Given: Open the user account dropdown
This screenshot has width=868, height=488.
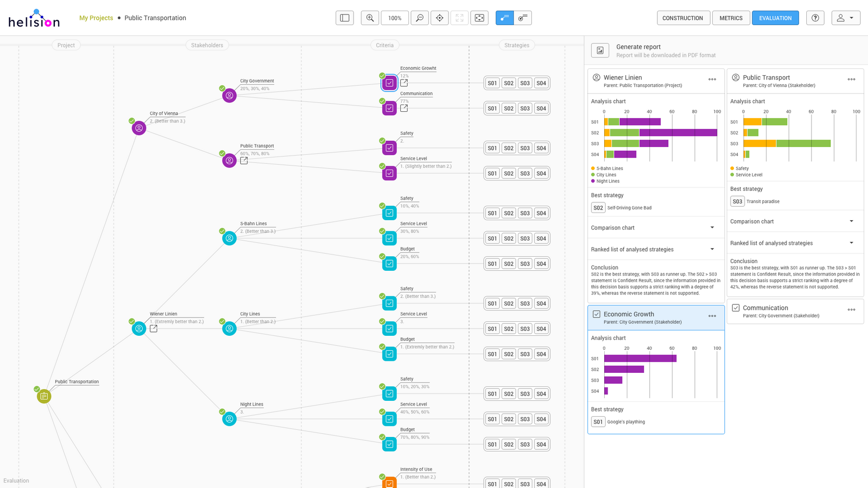Looking at the screenshot, I should tap(845, 18).
